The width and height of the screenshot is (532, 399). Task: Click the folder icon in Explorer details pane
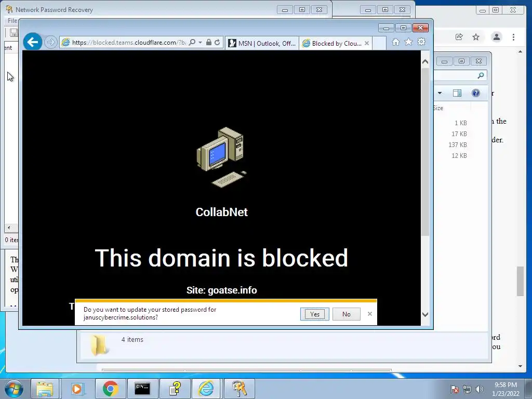99,345
